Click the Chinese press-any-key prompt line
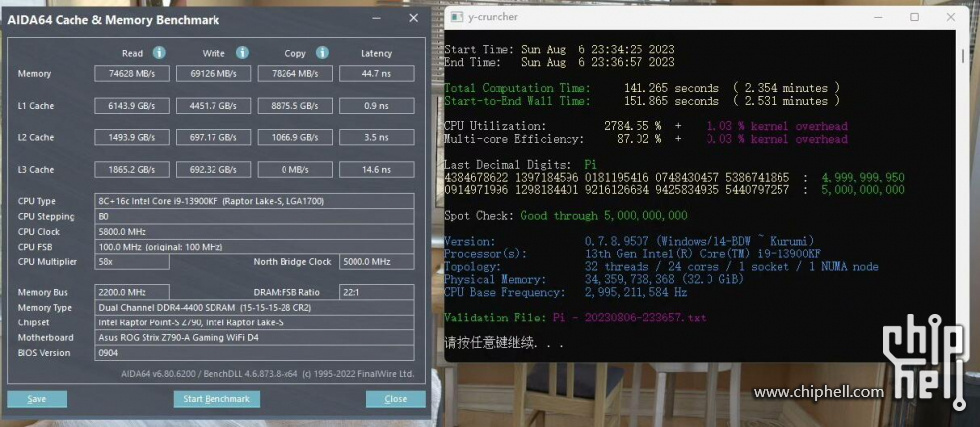 coord(504,343)
